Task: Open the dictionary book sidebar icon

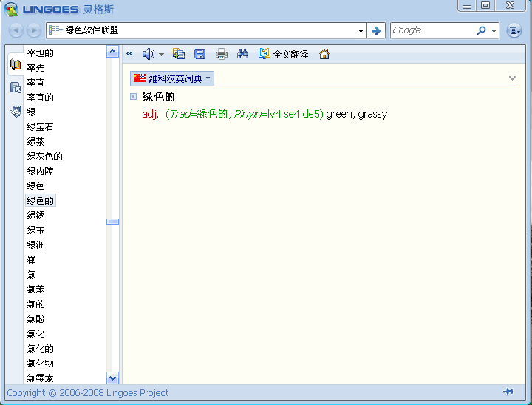Action: pyautogui.click(x=15, y=65)
